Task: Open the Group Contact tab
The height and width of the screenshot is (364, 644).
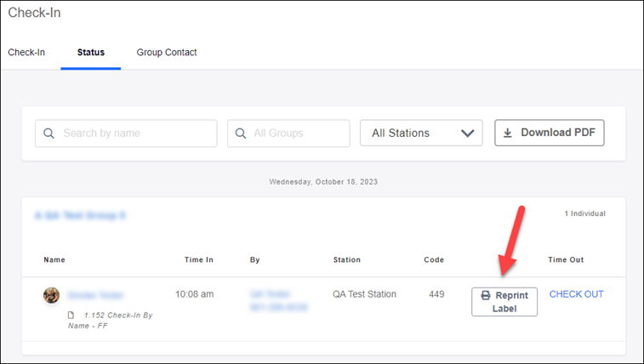Action: [167, 53]
